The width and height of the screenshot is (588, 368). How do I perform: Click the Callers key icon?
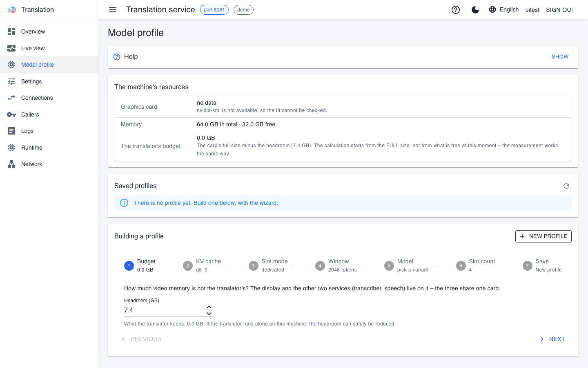click(11, 114)
